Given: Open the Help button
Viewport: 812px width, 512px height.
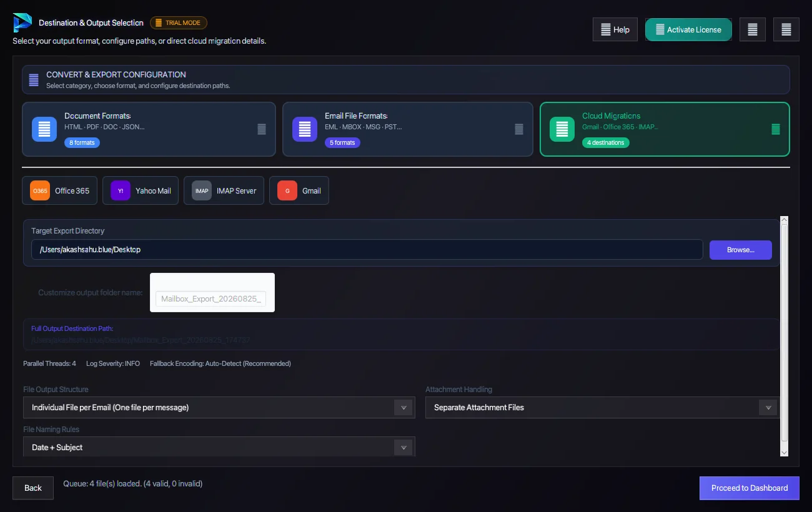Looking at the screenshot, I should pos(615,29).
